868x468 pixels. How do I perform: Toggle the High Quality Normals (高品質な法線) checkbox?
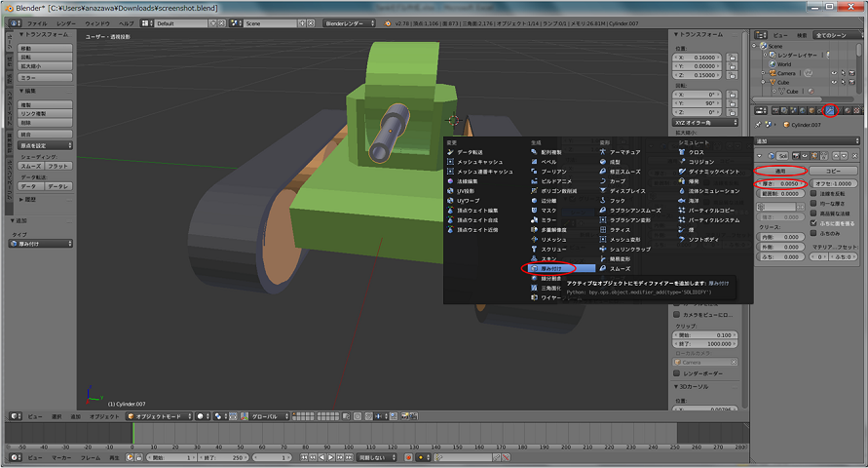[813, 213]
